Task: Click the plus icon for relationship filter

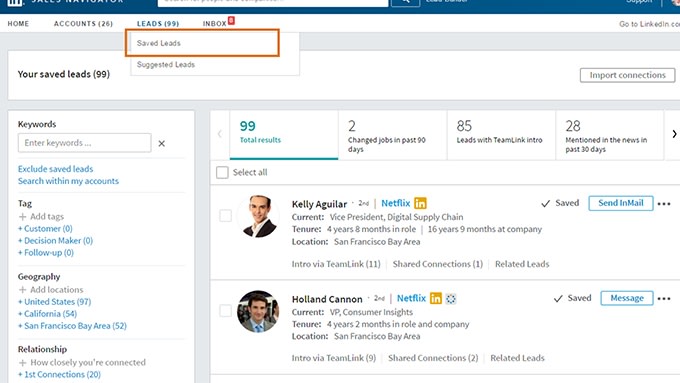Action: [x=23, y=363]
